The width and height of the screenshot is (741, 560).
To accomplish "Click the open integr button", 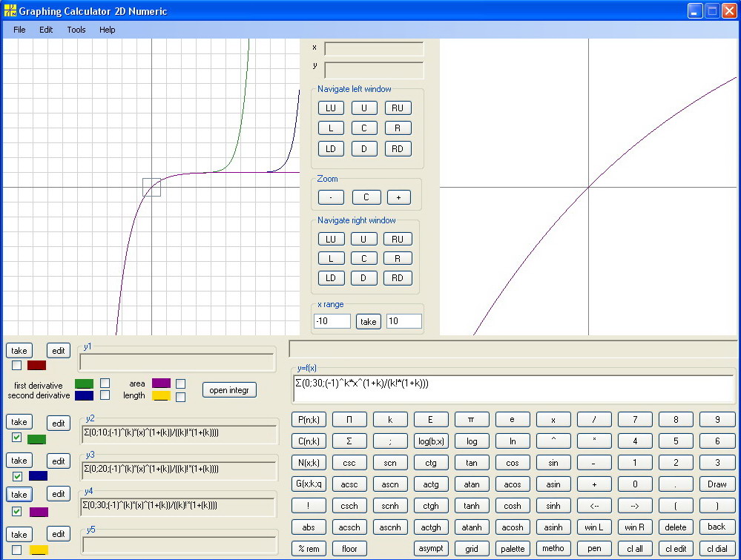I will [229, 390].
